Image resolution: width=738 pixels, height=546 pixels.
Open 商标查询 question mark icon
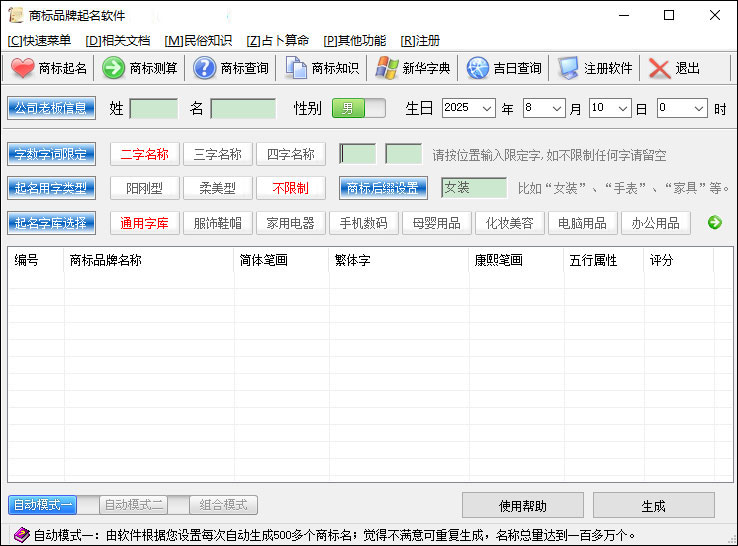click(x=205, y=68)
